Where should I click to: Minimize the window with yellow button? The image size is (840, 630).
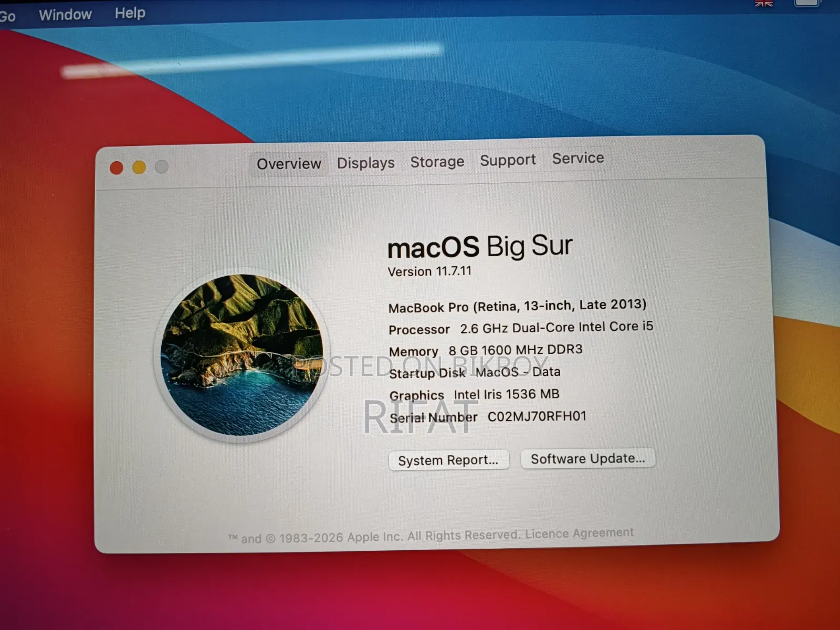tap(139, 167)
